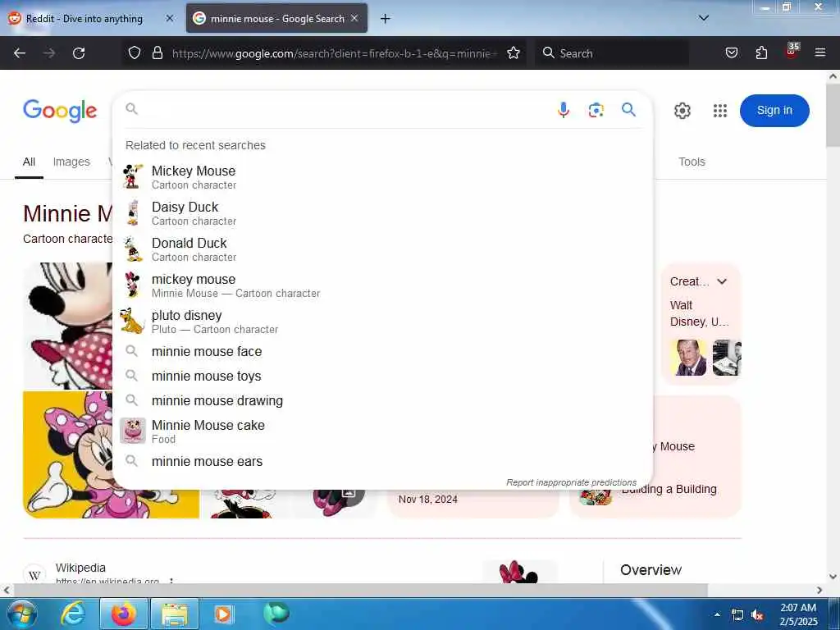
Task: Click the blue Sign in button
Action: [x=774, y=111]
